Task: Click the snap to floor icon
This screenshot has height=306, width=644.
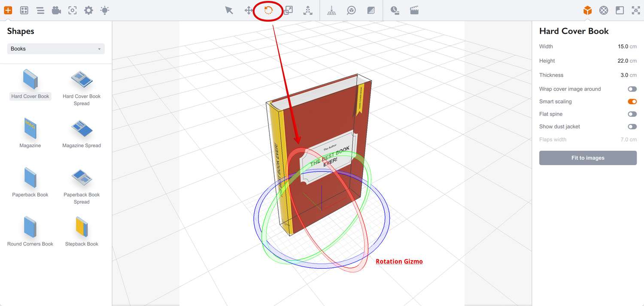Action: coord(331,10)
